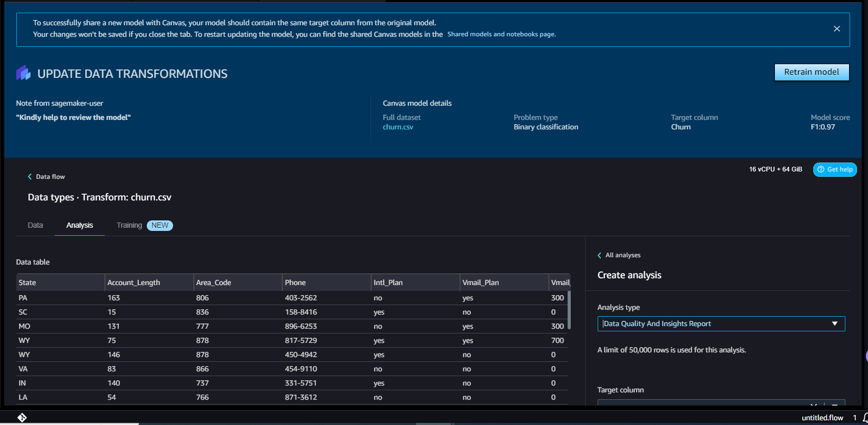Click account length value 131
Image resolution: width=868 pixels, height=425 pixels.
click(x=114, y=326)
